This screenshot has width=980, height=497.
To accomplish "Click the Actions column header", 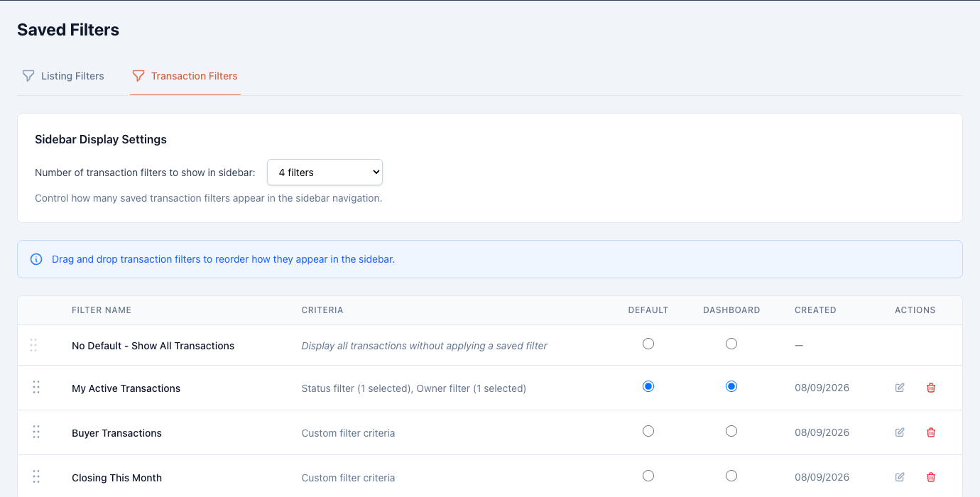I will (x=915, y=310).
